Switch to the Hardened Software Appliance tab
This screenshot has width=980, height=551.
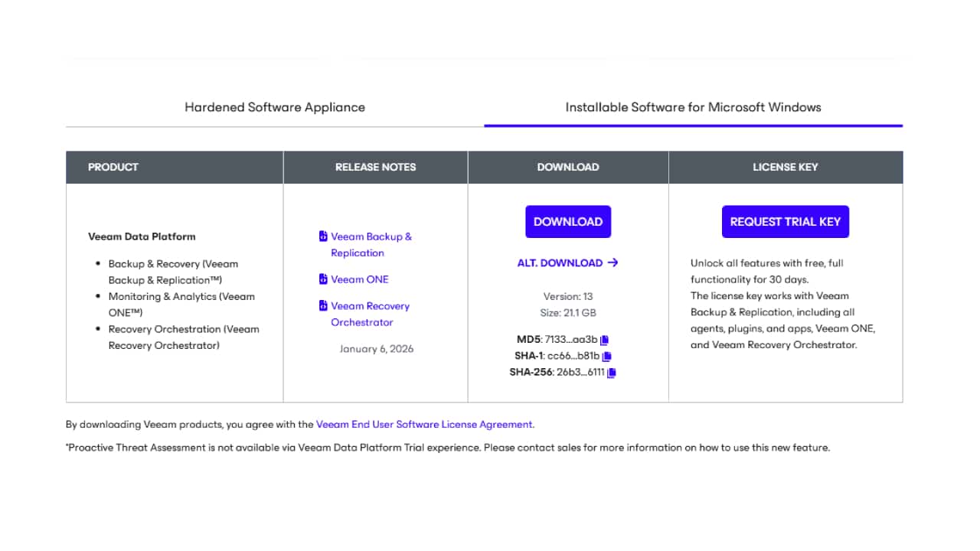pyautogui.click(x=275, y=107)
